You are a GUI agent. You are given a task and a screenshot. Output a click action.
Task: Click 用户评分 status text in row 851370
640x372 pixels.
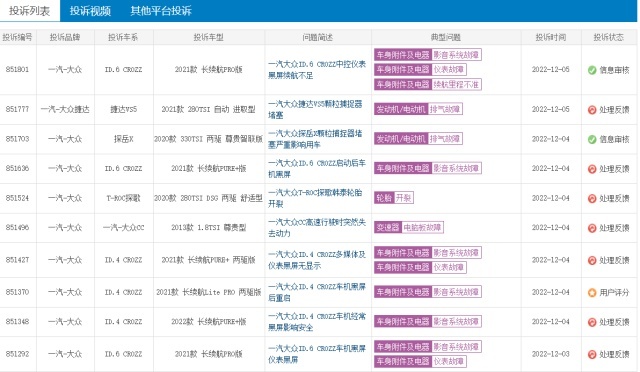(x=614, y=292)
